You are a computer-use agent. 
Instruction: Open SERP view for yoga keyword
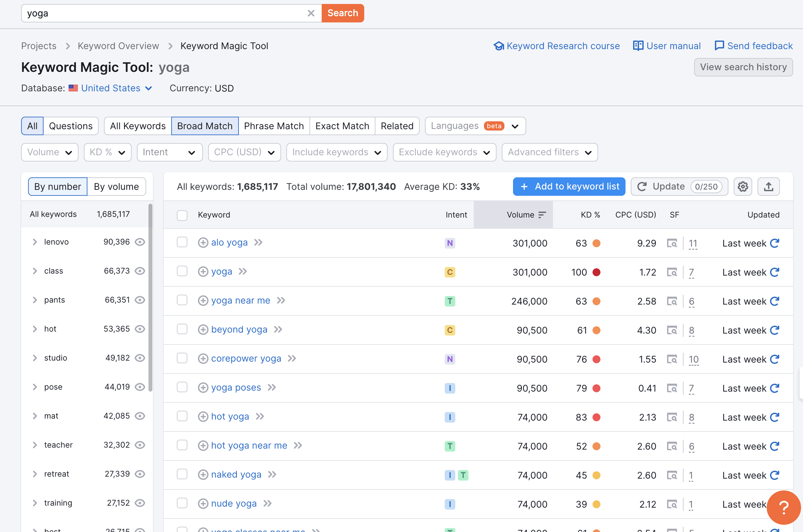(672, 272)
